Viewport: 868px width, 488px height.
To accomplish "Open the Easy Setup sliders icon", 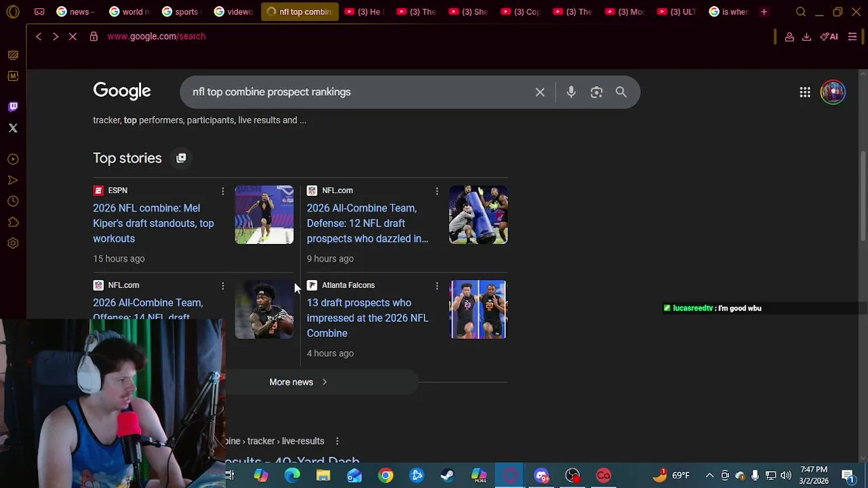I will 852,37.
